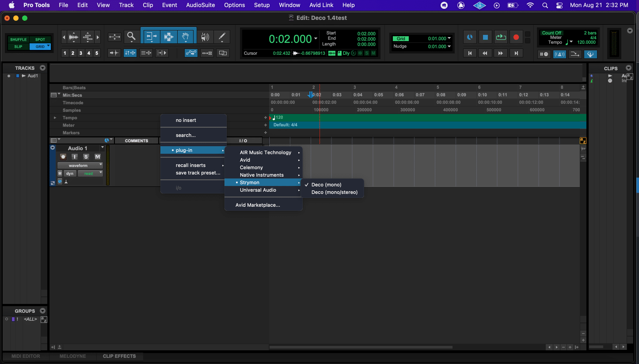Viewport: 639px width, 364px height.
Task: Switch editing mode to SHUFFLE
Action: 18,39
